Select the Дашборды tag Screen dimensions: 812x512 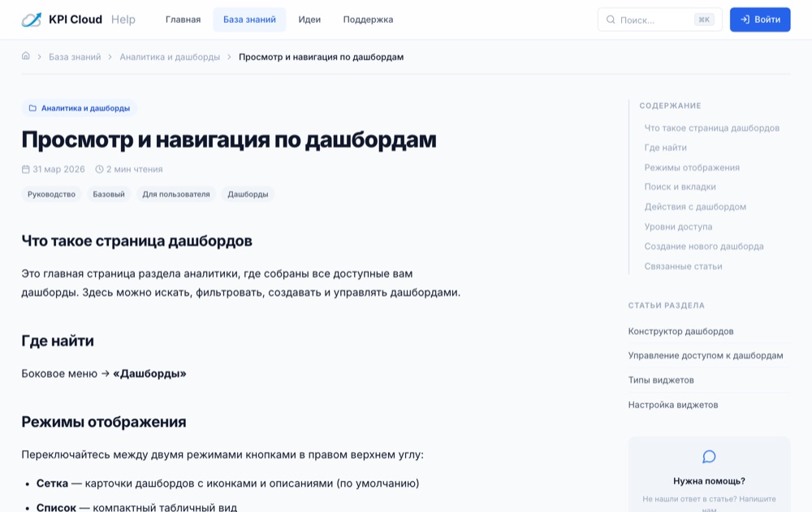[x=248, y=194]
